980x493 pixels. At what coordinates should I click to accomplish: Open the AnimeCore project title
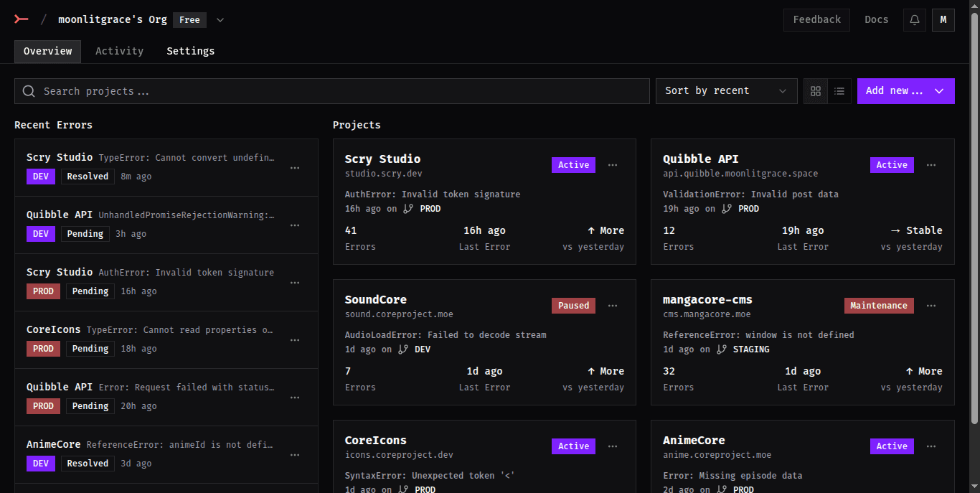(694, 440)
